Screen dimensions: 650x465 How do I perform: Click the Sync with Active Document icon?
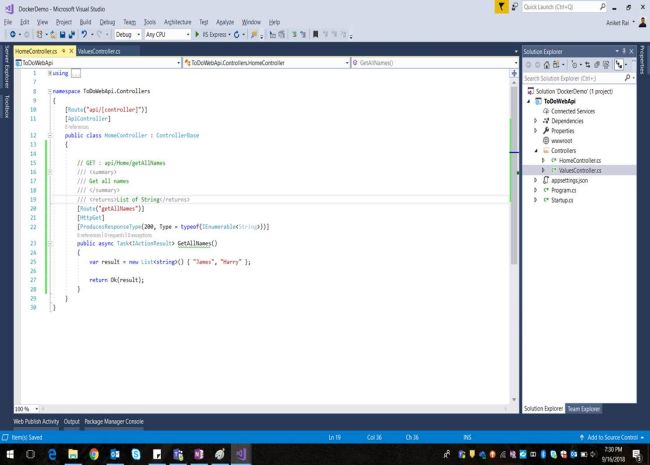tap(587, 65)
